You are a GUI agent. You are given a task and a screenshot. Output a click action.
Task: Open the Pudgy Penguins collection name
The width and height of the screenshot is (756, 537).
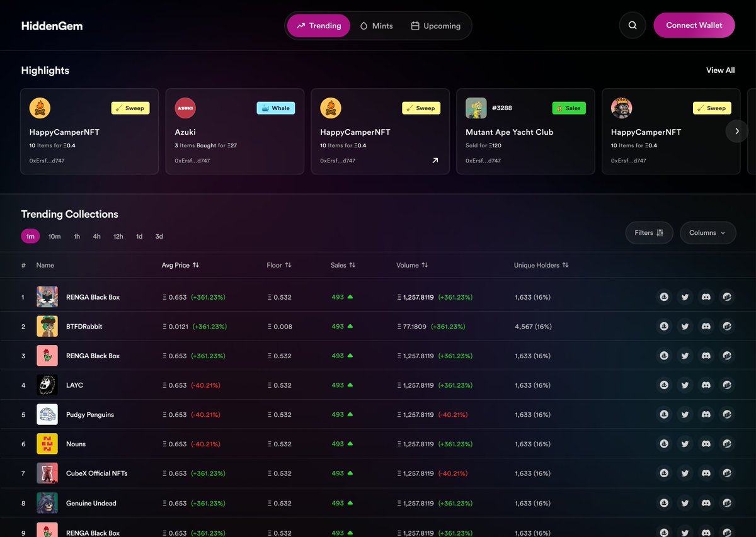pyautogui.click(x=90, y=415)
